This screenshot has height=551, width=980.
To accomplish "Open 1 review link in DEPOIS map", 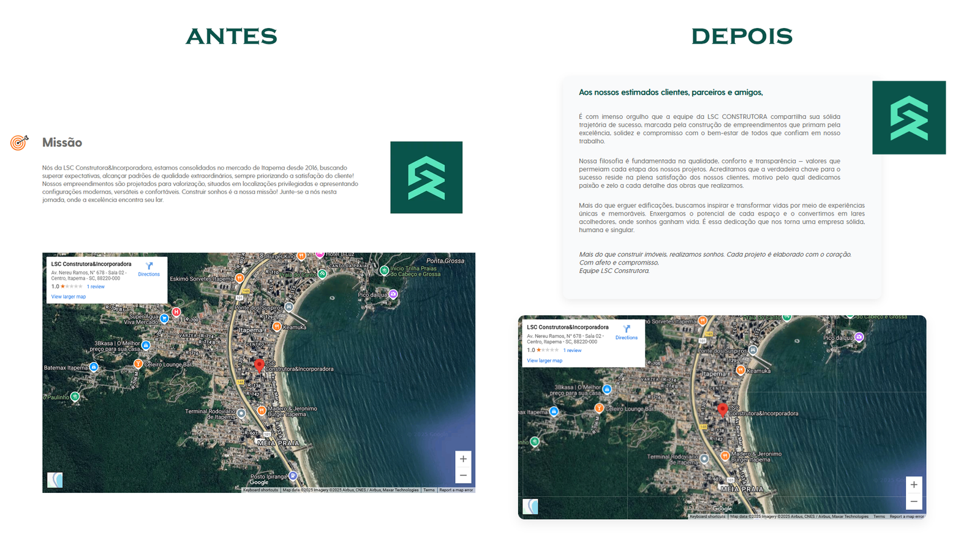I will coord(572,351).
